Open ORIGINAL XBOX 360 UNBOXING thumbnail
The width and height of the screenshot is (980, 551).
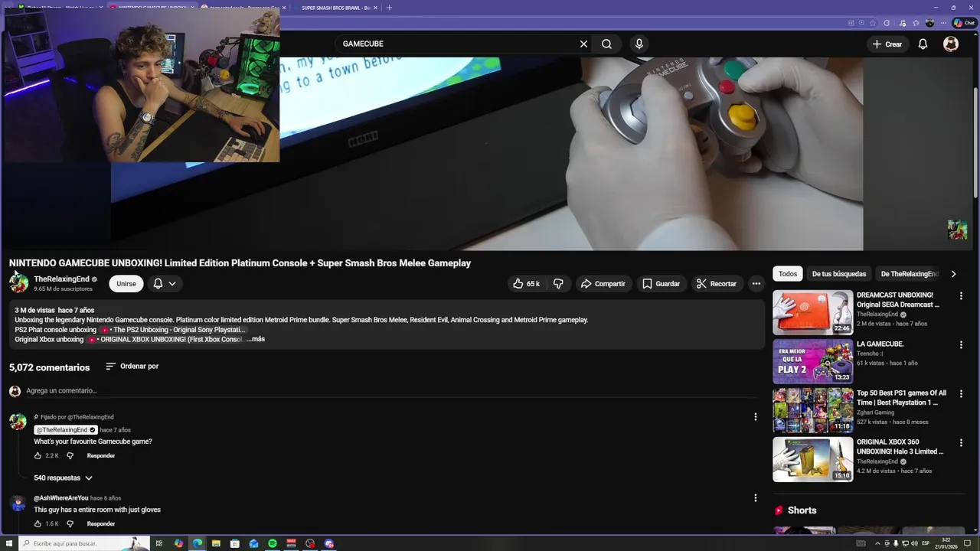click(812, 459)
